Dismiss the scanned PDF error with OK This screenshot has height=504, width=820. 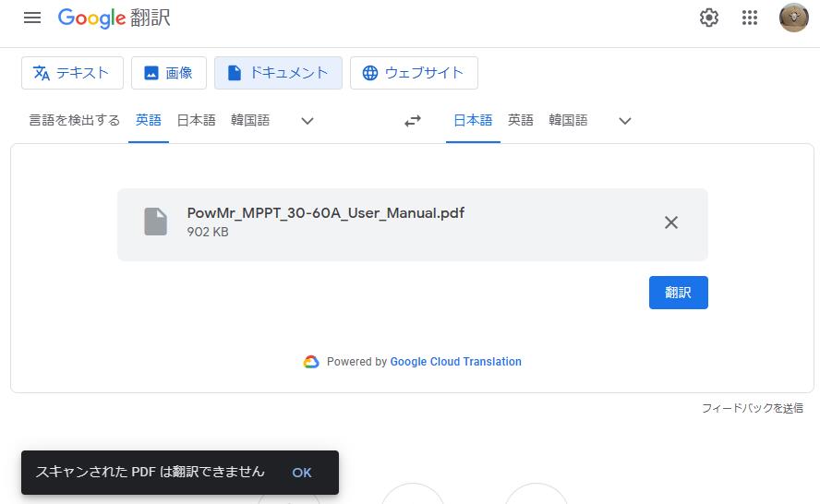pyautogui.click(x=302, y=473)
